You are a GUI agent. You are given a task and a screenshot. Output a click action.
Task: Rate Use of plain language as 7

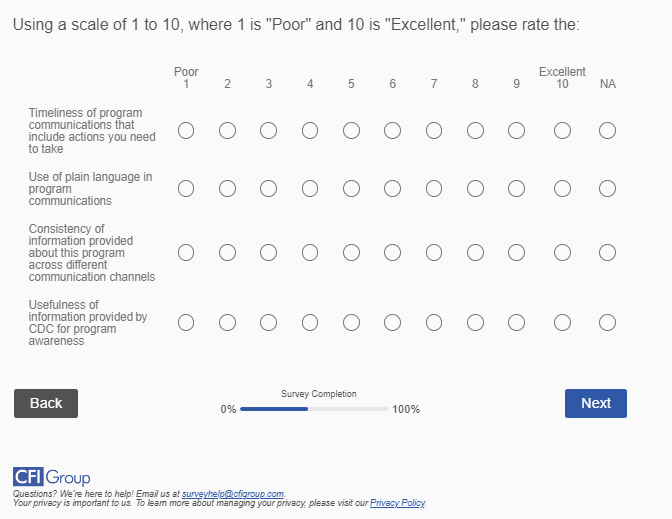(x=434, y=188)
